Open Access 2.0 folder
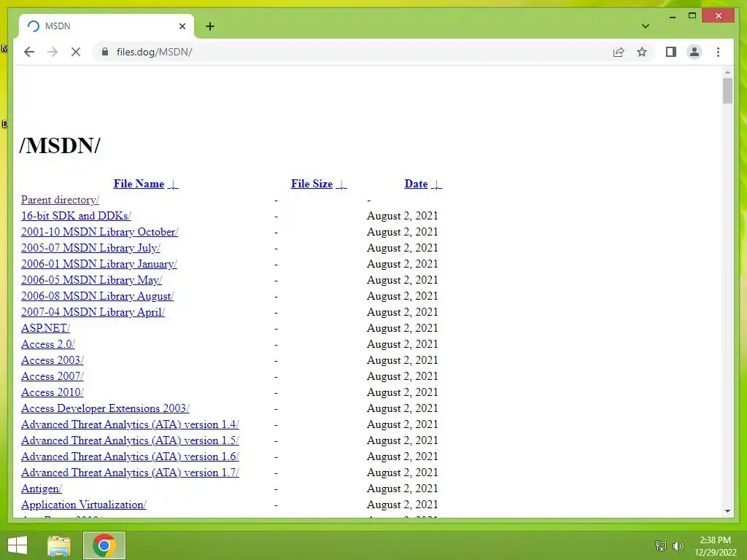 tap(47, 344)
